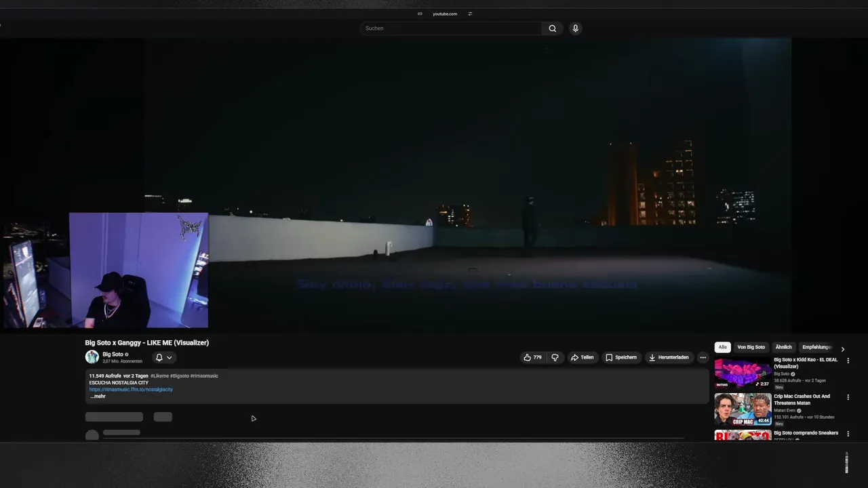Open options menu for comprando Sneakers video
This screenshot has height=488, width=868.
[x=848, y=434]
